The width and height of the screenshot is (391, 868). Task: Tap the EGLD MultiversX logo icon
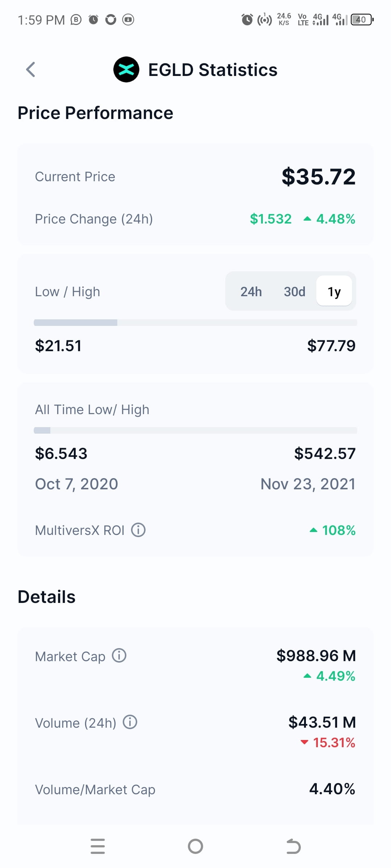pos(126,69)
